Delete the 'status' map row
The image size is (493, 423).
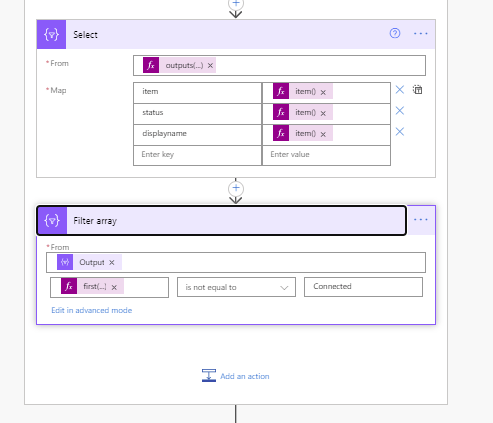[400, 111]
